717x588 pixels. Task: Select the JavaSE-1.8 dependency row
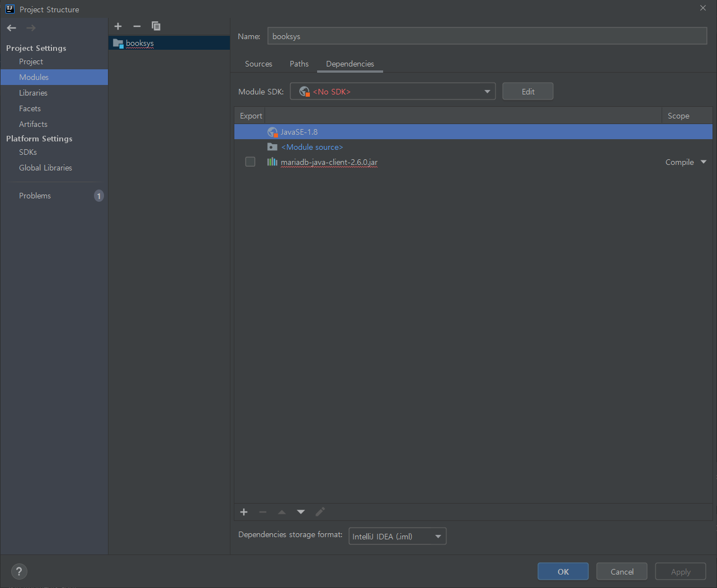pos(473,132)
